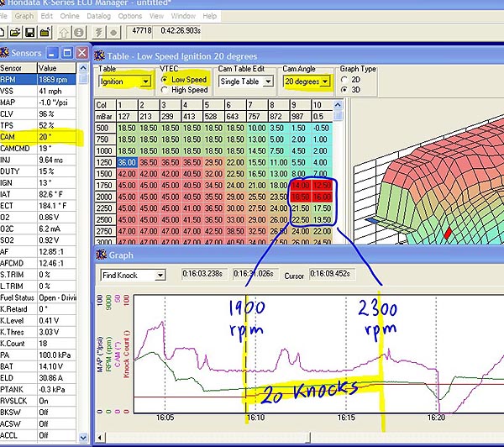Click the Table window title icon

tap(99, 55)
